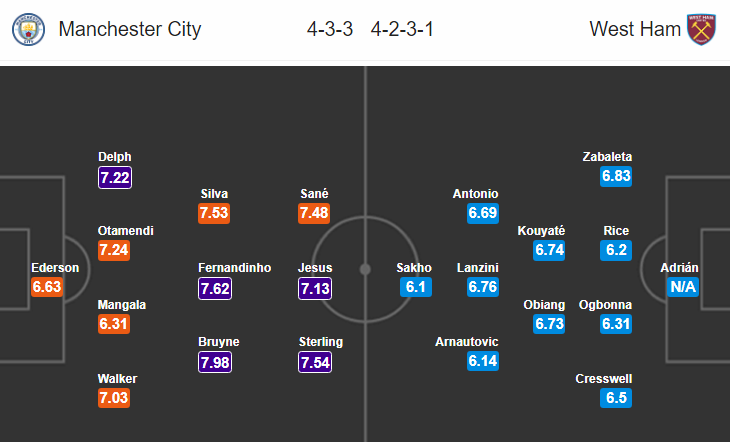Click the Manchester City club crest
The image size is (730, 442).
[x=28, y=29]
